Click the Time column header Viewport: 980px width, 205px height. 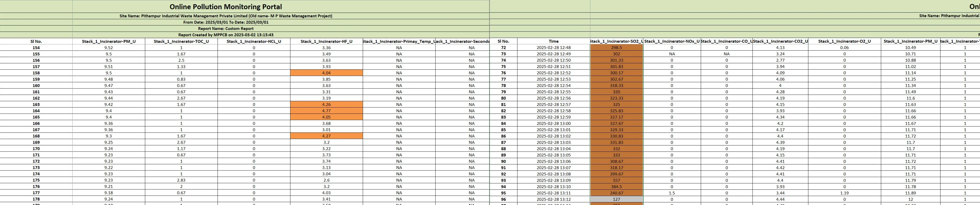[554, 41]
